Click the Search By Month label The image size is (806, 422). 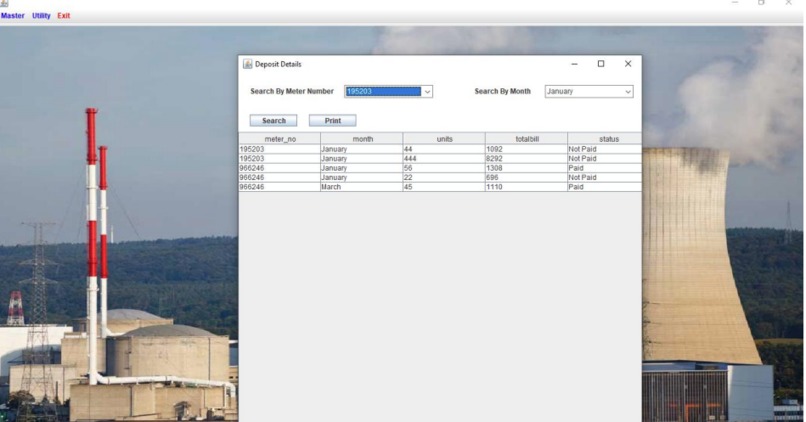[x=502, y=91]
